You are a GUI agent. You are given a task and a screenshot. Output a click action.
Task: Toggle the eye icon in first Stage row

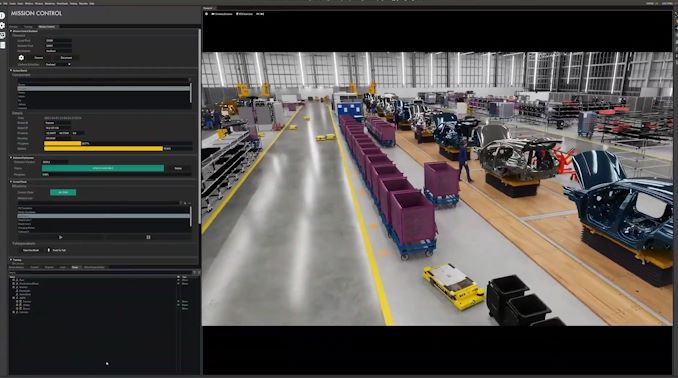pyautogui.click(x=179, y=280)
